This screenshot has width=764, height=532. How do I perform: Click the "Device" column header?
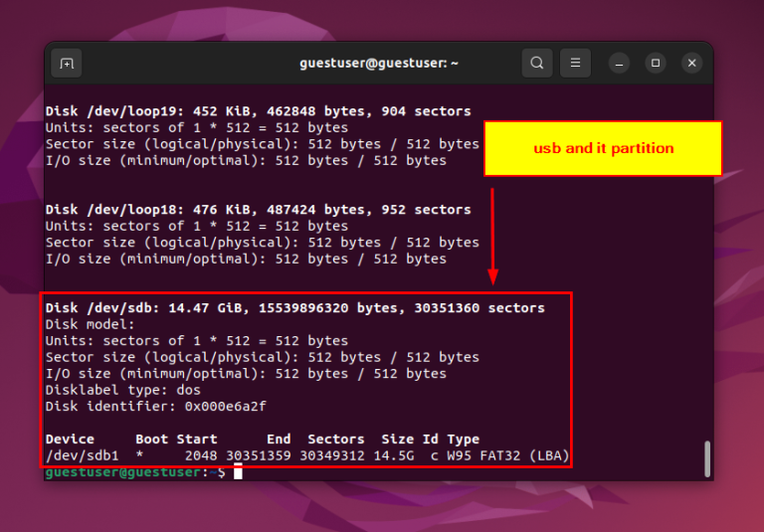pyautogui.click(x=70, y=439)
